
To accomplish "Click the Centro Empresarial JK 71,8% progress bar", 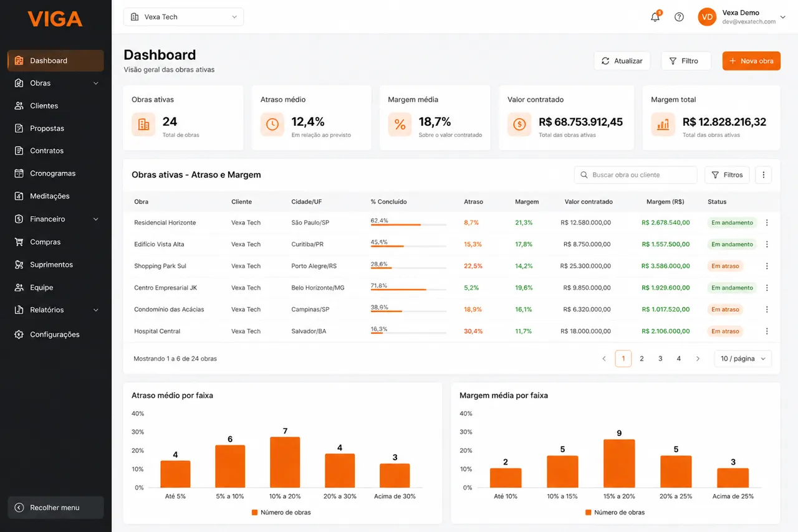I will tap(408, 290).
